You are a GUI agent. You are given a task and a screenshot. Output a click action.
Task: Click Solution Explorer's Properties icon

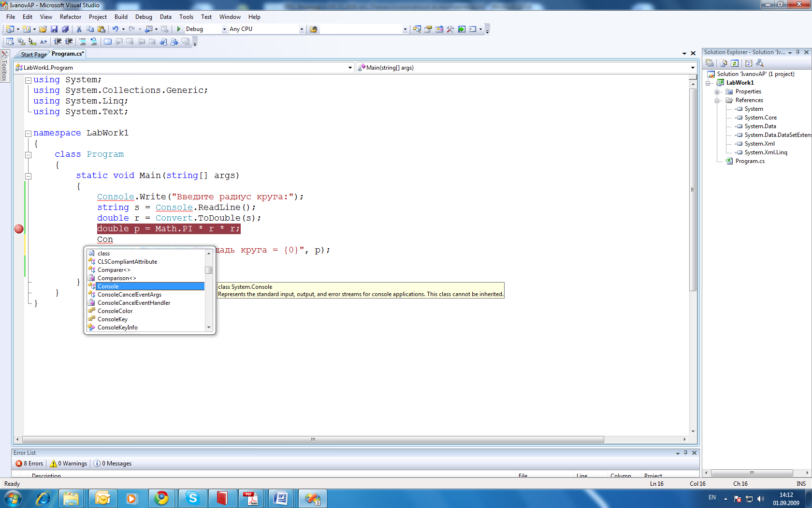click(x=710, y=63)
